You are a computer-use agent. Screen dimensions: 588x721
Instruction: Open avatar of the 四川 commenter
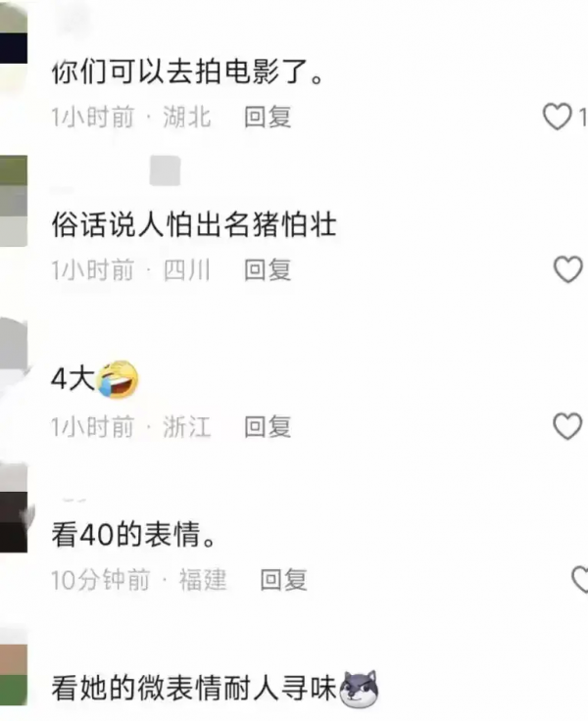tap(14, 201)
